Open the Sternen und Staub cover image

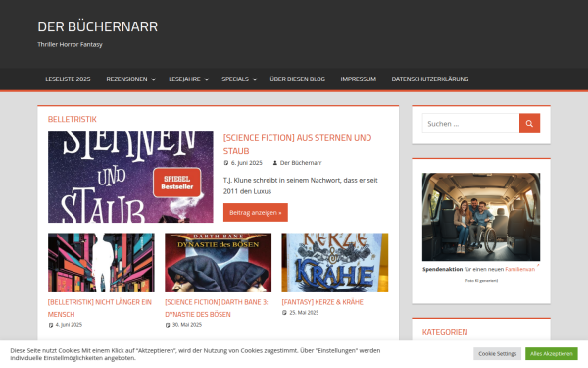[130, 178]
